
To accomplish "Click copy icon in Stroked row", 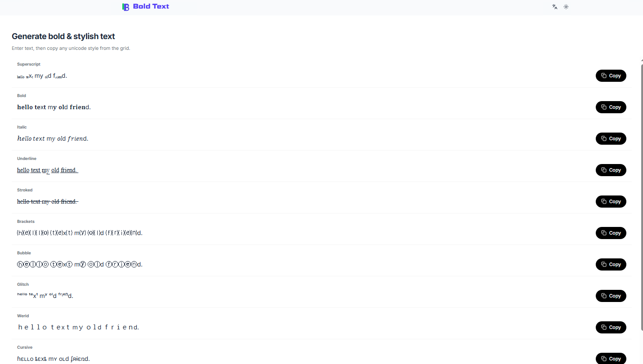I will (x=604, y=202).
